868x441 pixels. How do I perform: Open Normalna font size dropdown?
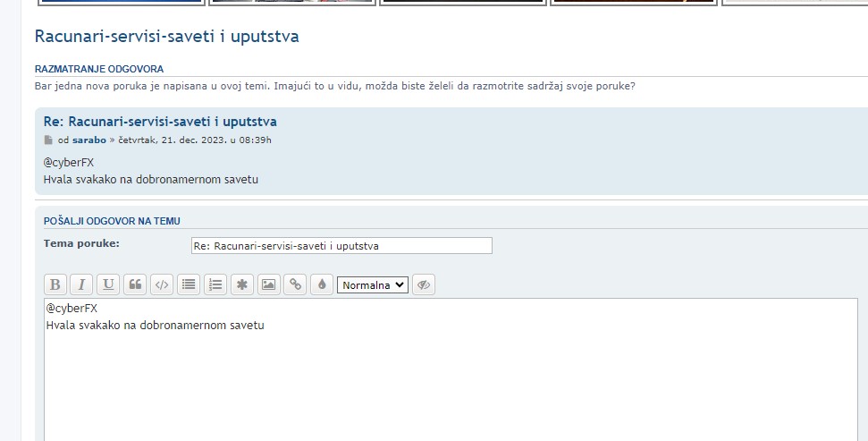tap(373, 284)
